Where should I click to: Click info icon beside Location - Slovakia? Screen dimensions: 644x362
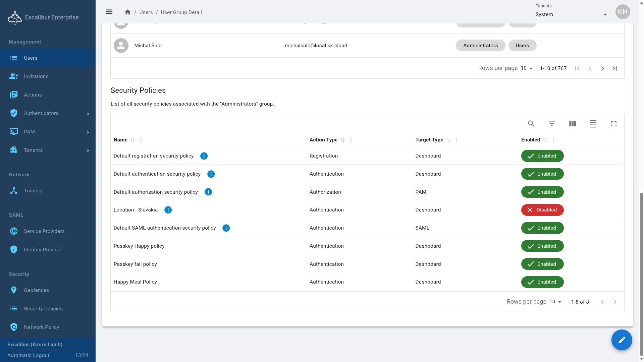click(x=168, y=210)
